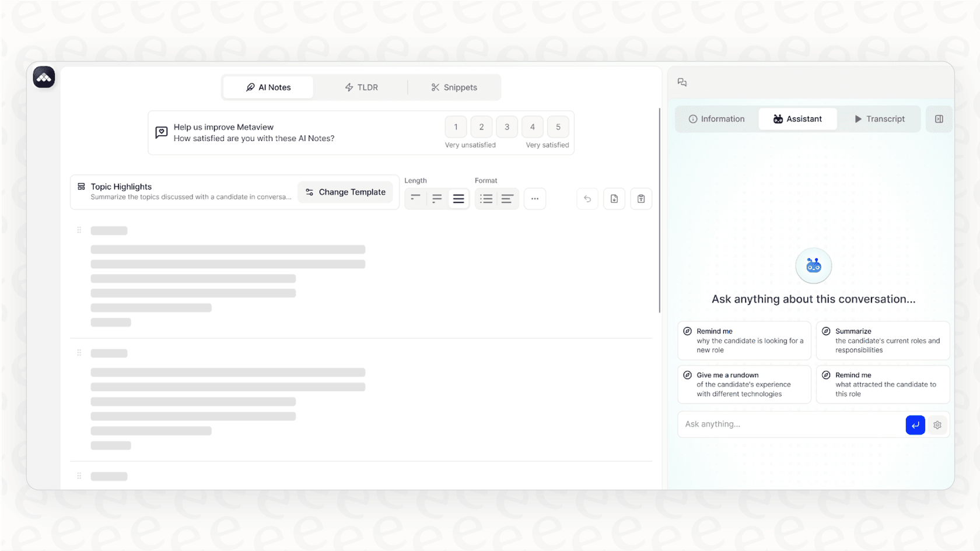Click the Ask anything input field
This screenshot has height=551, width=980.
click(x=787, y=424)
